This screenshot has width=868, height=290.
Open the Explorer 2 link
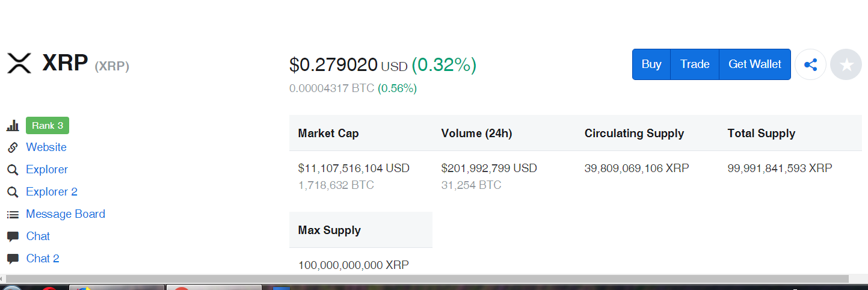coord(52,192)
